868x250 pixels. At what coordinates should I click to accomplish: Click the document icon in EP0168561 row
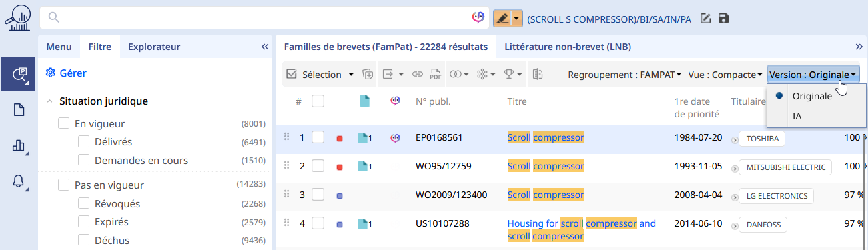point(362,138)
